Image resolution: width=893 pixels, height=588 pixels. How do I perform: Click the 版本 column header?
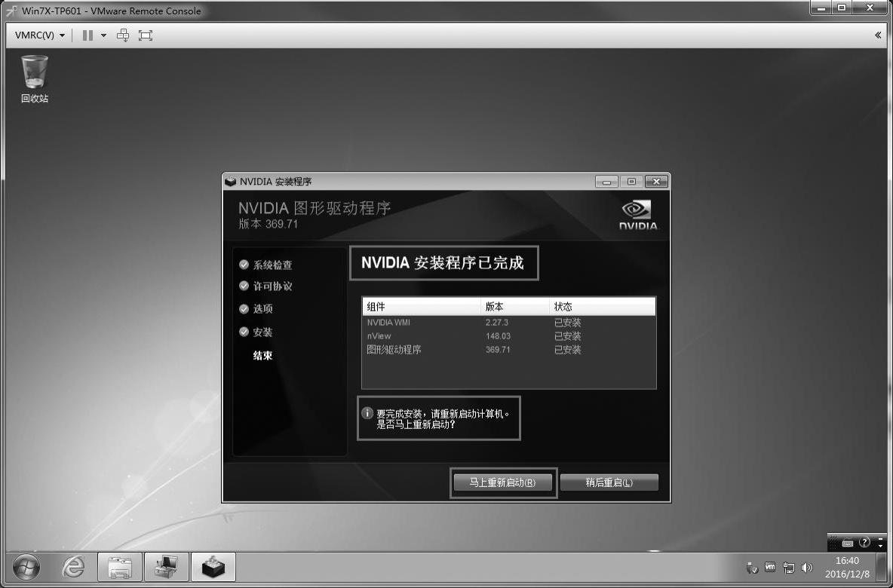coord(515,307)
